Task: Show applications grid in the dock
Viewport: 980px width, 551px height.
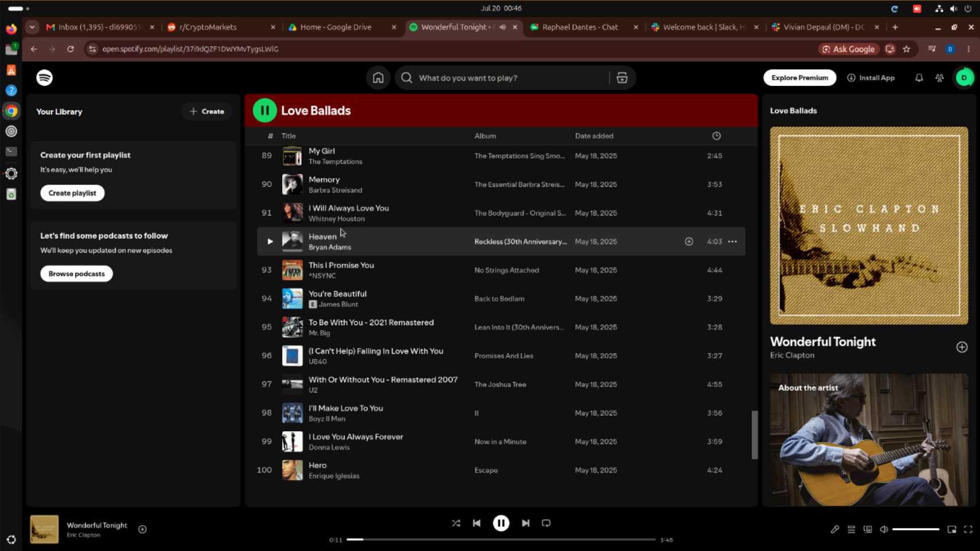Action: pos(11,540)
